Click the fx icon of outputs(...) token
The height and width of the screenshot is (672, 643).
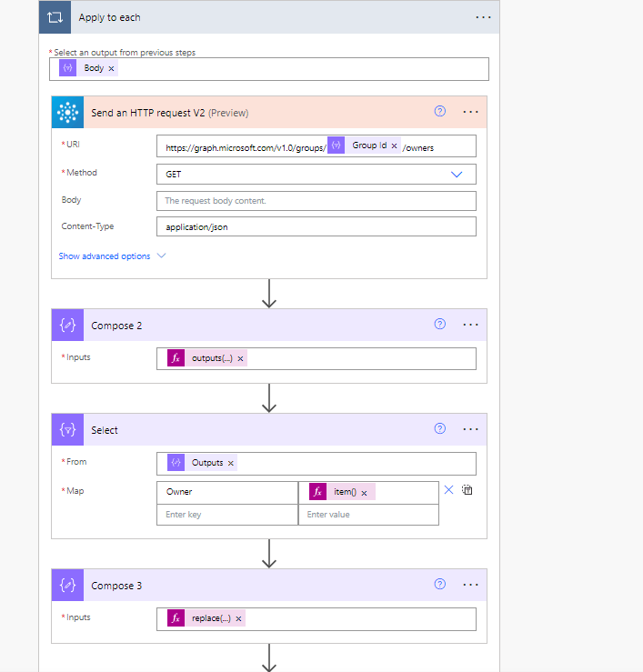point(176,358)
